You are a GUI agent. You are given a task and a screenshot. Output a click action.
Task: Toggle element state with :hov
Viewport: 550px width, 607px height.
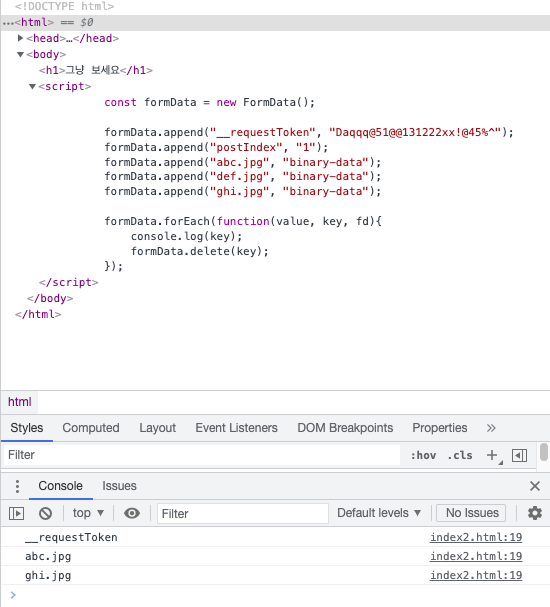click(x=423, y=455)
